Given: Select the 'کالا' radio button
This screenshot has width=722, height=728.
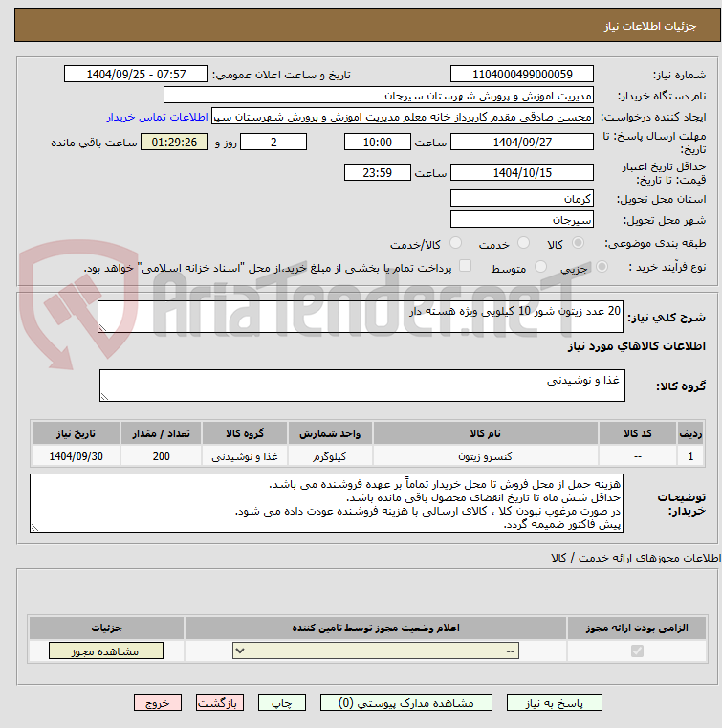Looking at the screenshot, I should [x=578, y=242].
